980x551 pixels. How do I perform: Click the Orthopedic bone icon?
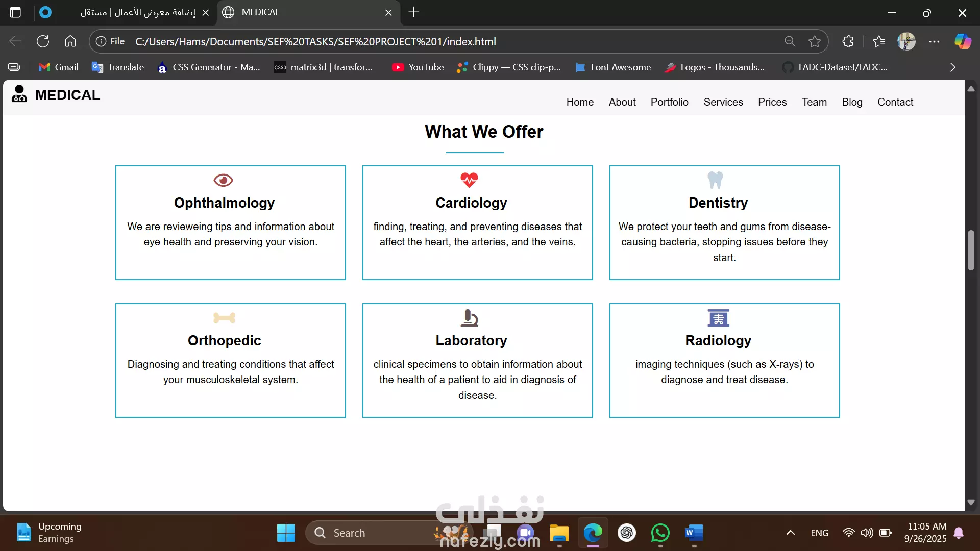click(x=224, y=318)
